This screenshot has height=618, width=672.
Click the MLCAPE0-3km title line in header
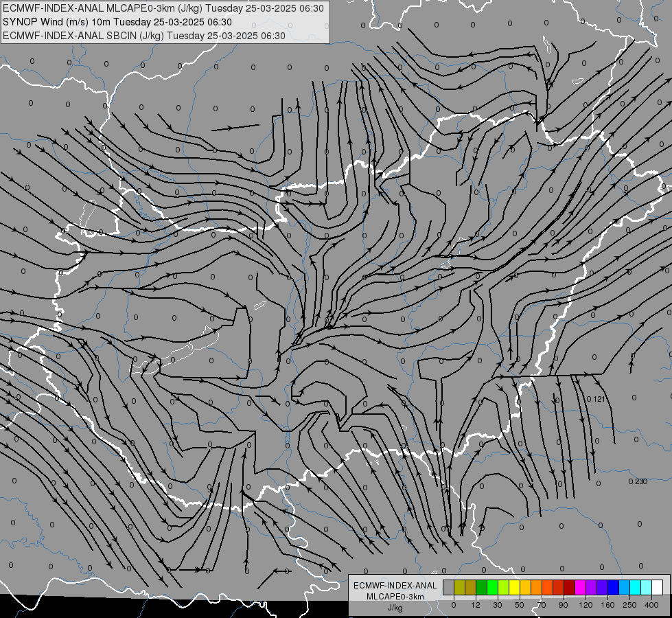pos(163,8)
